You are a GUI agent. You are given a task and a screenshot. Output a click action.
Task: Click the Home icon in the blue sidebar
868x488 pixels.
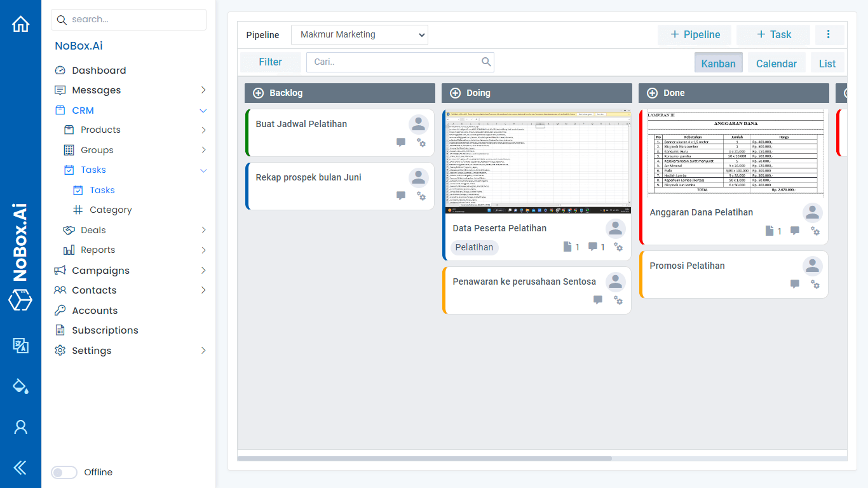tap(20, 23)
